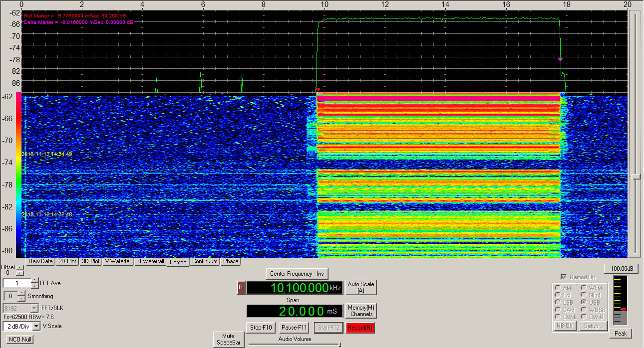
Task: Click the red Record(R) button
Action: tap(360, 328)
